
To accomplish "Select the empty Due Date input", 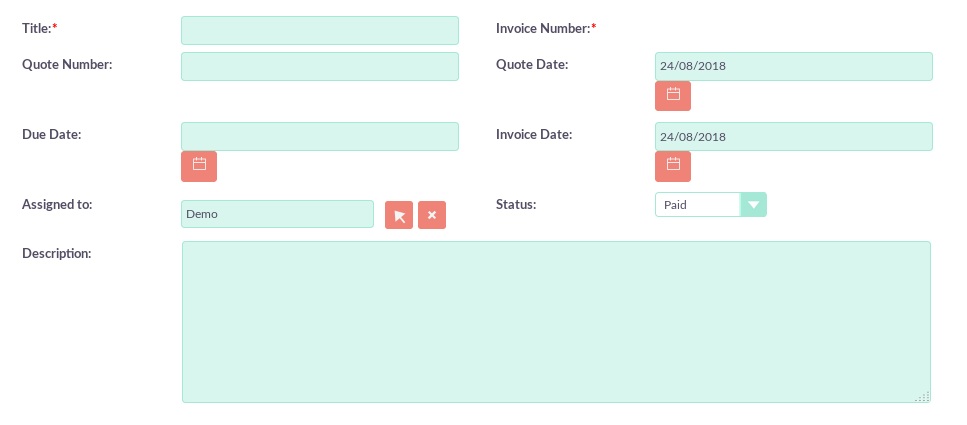I will 320,136.
